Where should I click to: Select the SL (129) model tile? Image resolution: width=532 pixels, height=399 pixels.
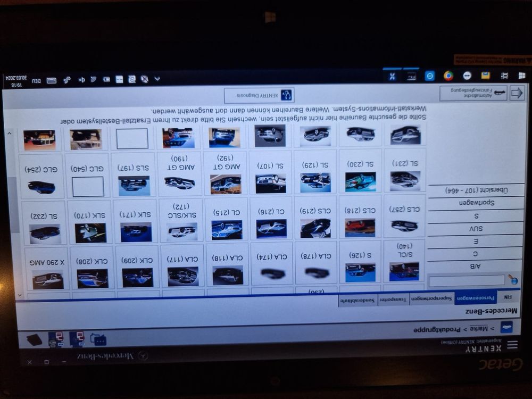(315, 172)
